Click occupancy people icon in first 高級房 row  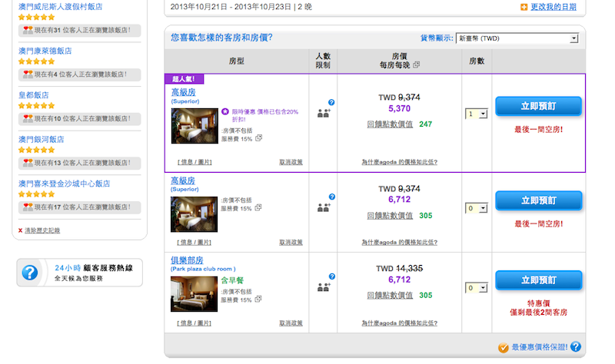324,113
